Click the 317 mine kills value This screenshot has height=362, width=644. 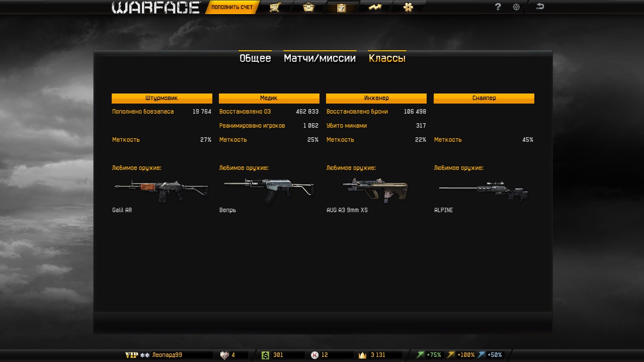(421, 126)
